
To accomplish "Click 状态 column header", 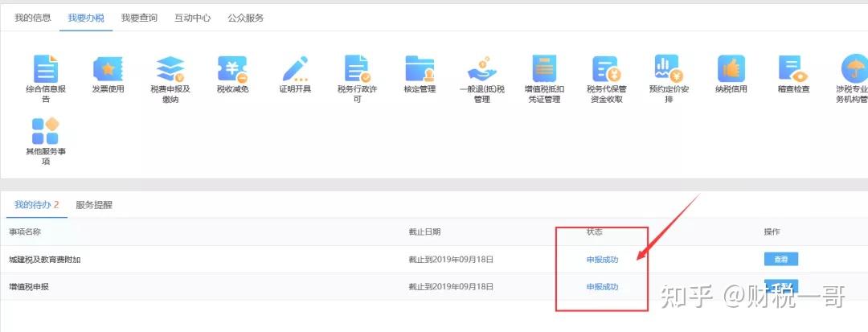I will click(x=595, y=232).
